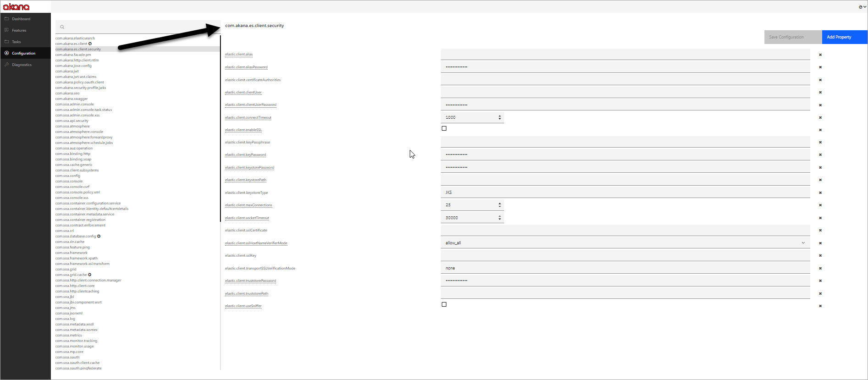868x380 pixels.
Task: Delete the elastic.client.enableSSL property
Action: tap(820, 130)
